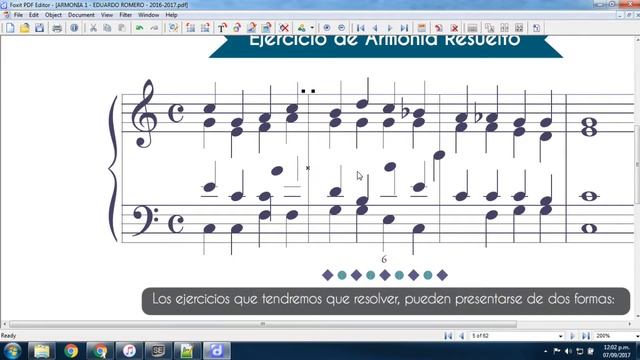Click the zoom out round icon

pyautogui.click(x=342, y=28)
